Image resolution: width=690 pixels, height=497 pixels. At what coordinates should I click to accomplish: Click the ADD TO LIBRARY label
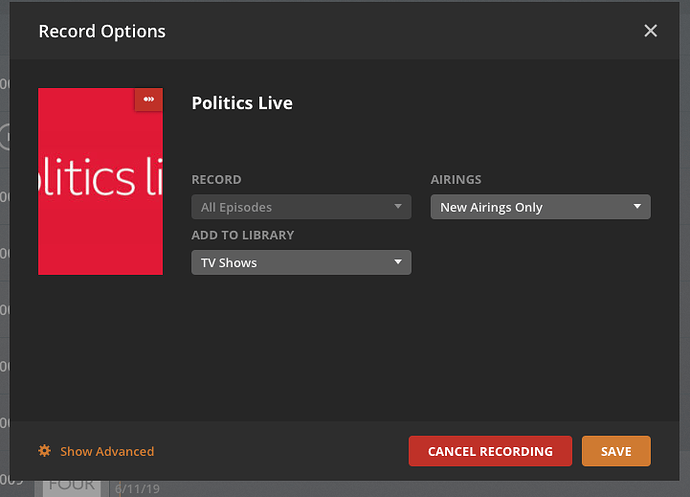(243, 235)
